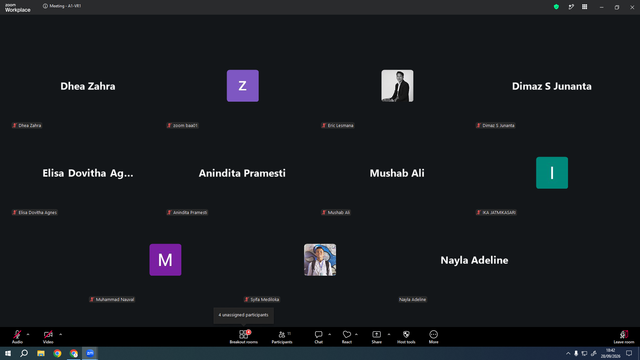Start Share screen
The image size is (640, 360).
tap(376, 337)
